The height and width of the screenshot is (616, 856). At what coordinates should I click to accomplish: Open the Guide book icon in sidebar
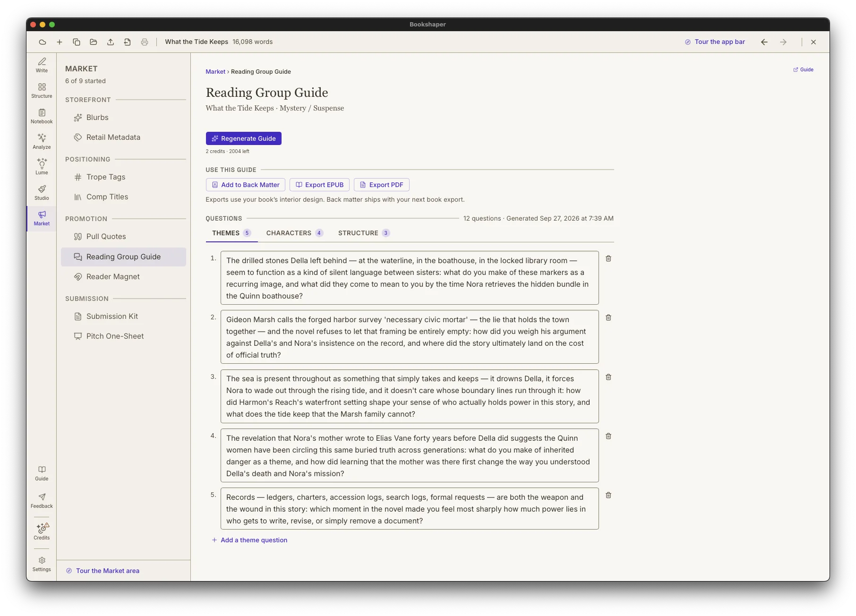pos(42,473)
